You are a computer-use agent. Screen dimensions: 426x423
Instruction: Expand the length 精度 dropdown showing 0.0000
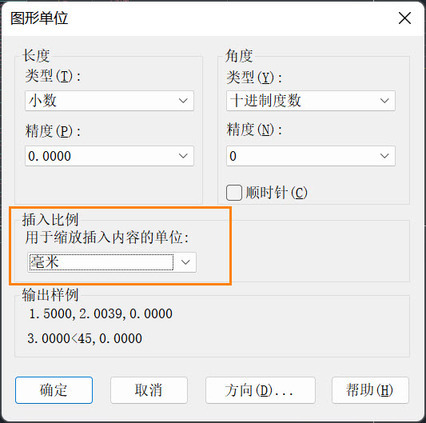[x=109, y=156]
